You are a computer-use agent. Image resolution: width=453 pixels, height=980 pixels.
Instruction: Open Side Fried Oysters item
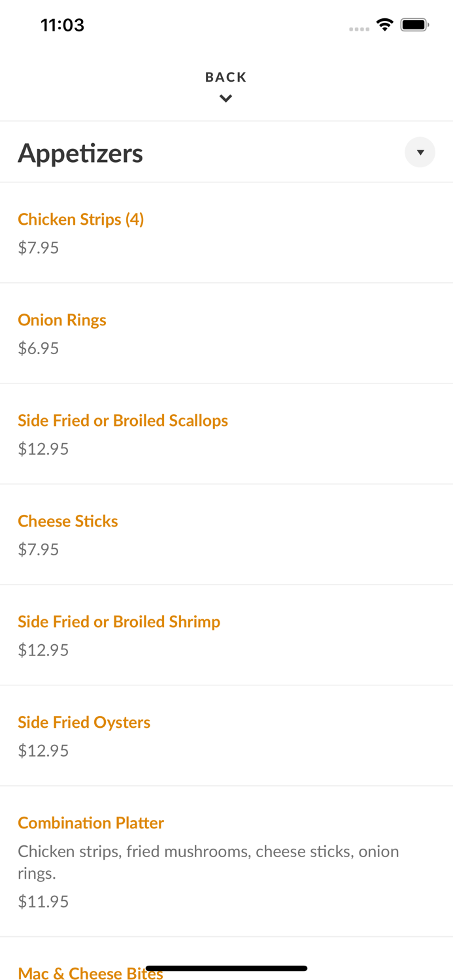[84, 723]
